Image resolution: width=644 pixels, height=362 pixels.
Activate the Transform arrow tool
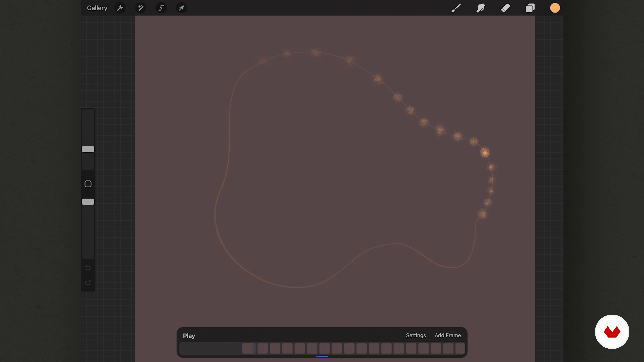point(182,8)
